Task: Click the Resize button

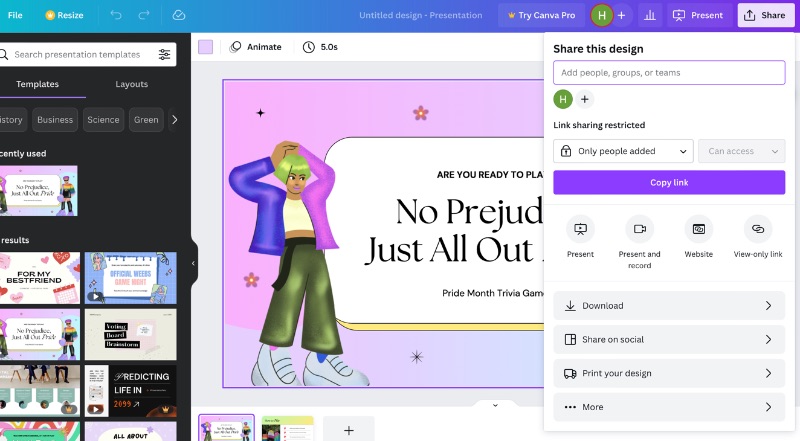Action: tap(64, 15)
